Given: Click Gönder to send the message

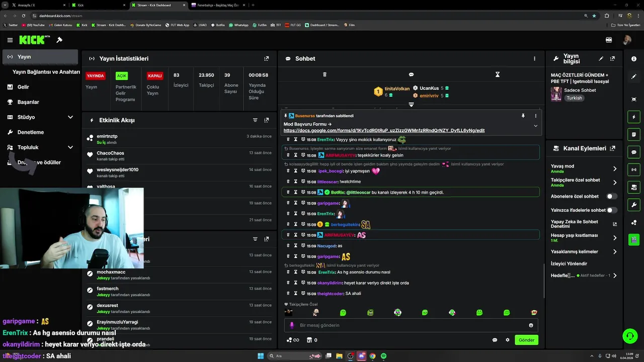Looking at the screenshot, I should click(527, 340).
